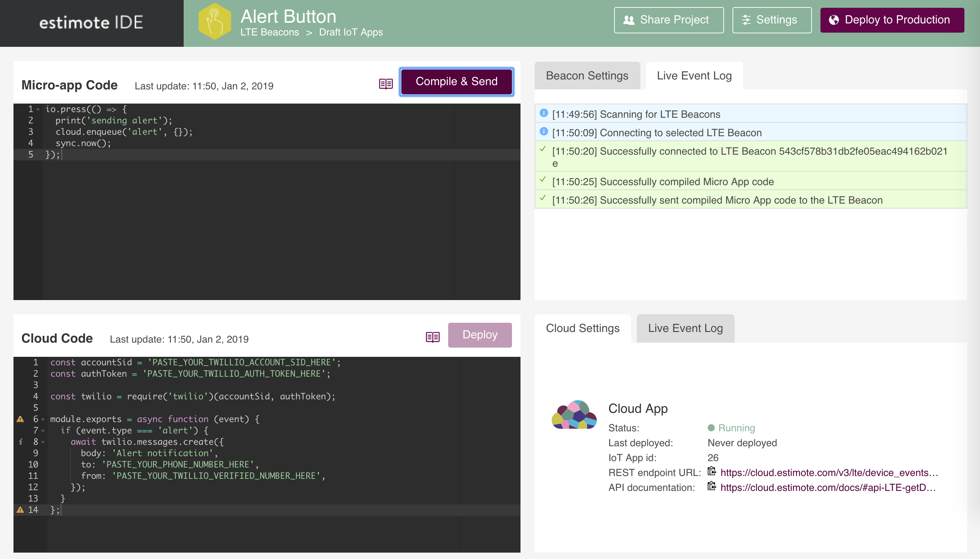
Task: Click the cloud.enqueue('alert', {}) code line
Action: coord(124,132)
